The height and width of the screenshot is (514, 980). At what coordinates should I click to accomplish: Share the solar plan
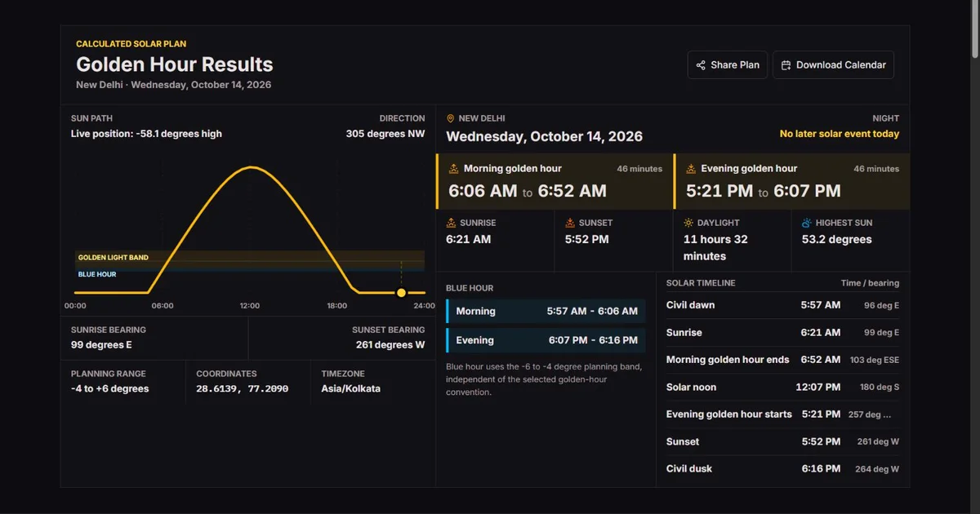(x=728, y=65)
